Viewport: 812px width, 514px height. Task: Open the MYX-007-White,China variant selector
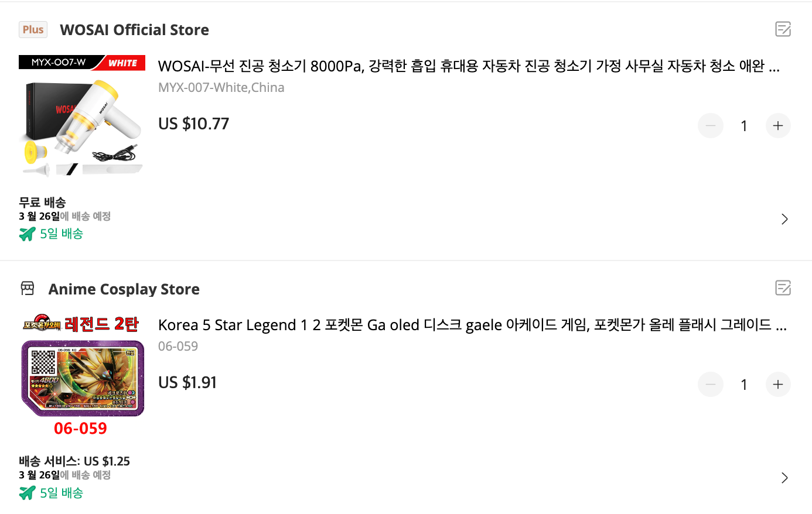[x=221, y=87]
